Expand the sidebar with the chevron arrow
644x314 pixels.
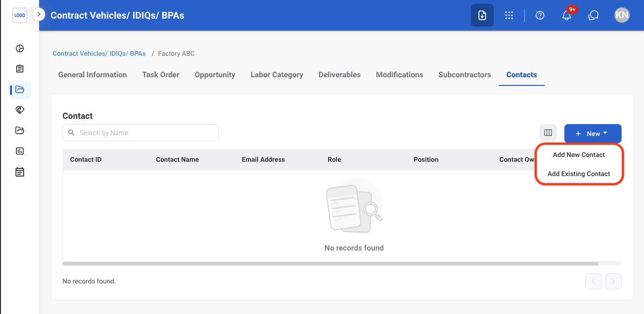click(39, 15)
